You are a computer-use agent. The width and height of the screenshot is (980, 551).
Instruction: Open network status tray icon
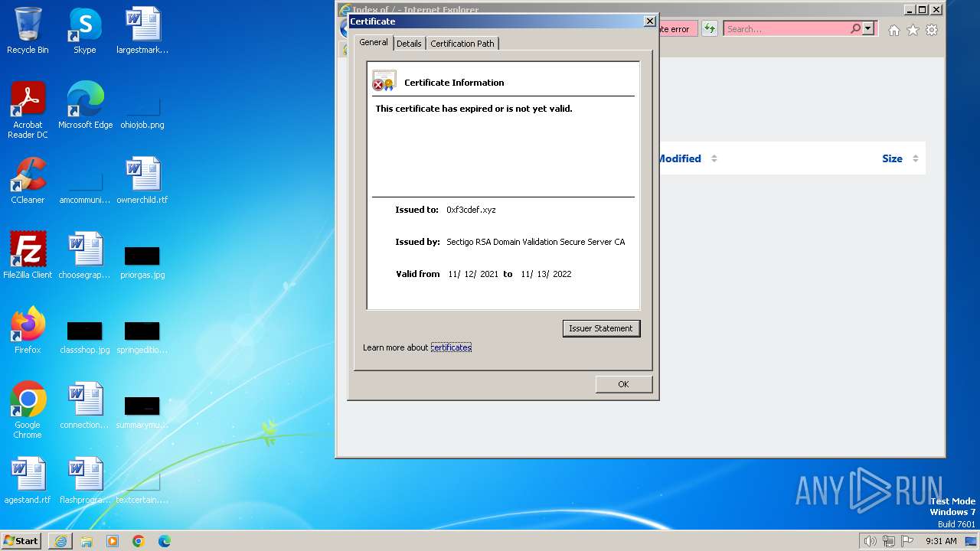pyautogui.click(x=889, y=541)
